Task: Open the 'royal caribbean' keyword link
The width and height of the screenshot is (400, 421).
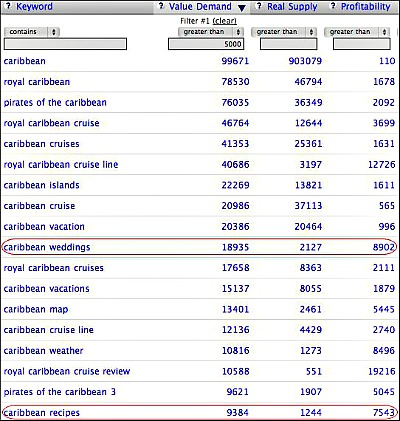Action: tap(37, 82)
